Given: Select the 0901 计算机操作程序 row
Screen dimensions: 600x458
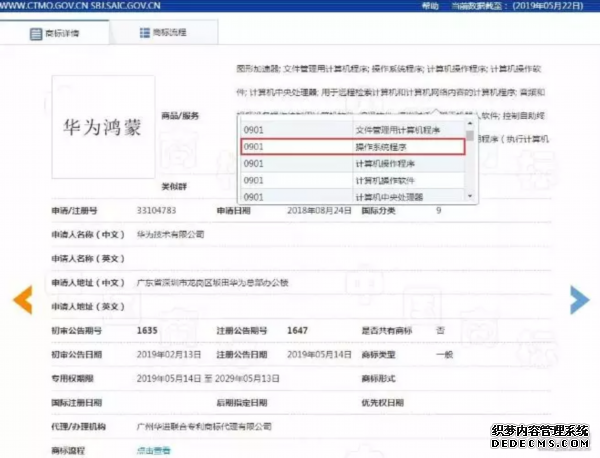Looking at the screenshot, I should pos(353,164).
